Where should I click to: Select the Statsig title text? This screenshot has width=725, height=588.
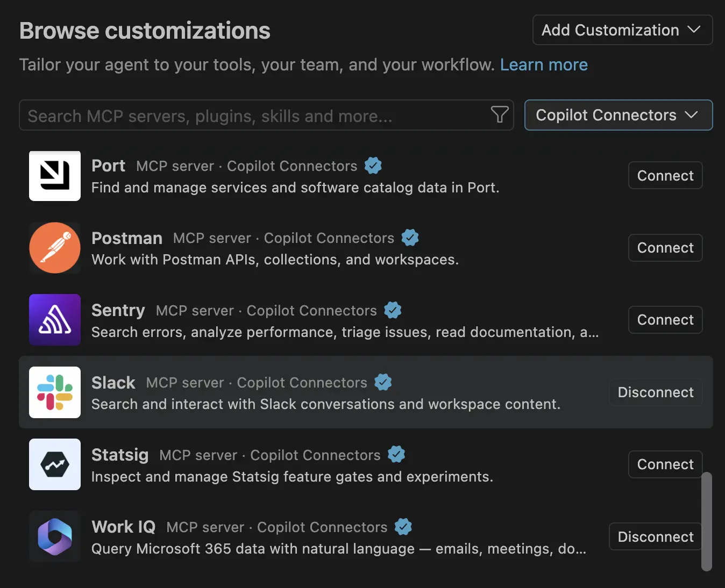[x=120, y=455]
